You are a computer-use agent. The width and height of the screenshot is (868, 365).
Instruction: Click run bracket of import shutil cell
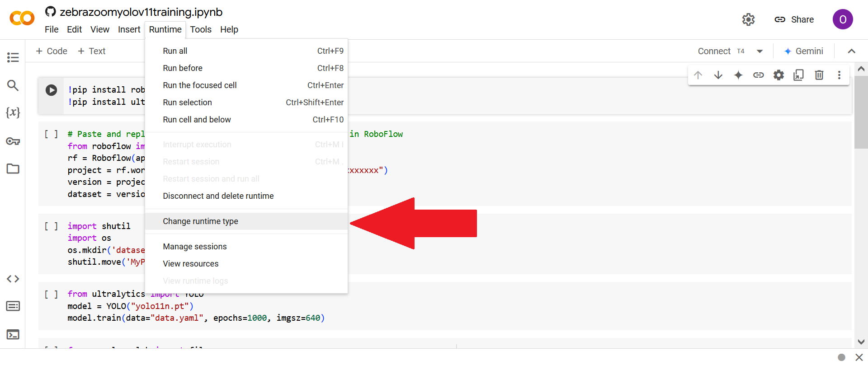tap(51, 226)
